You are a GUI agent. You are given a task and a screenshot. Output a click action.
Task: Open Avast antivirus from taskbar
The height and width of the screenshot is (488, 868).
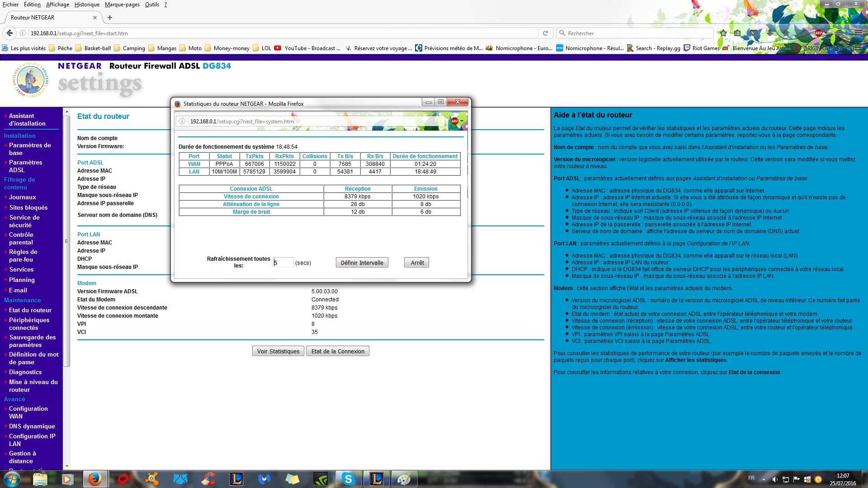pos(152,479)
